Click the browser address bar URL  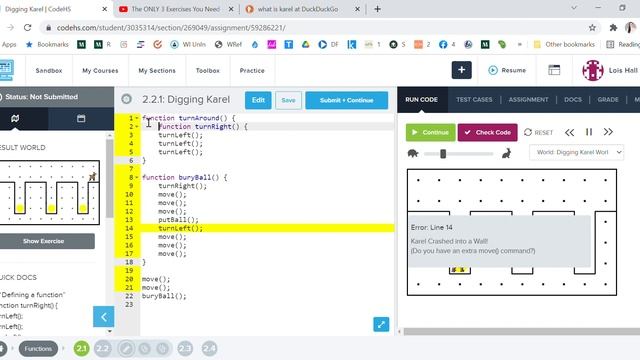point(171,28)
